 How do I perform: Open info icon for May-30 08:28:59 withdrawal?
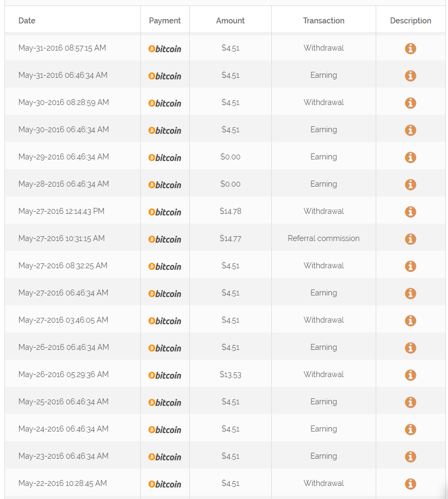[410, 103]
